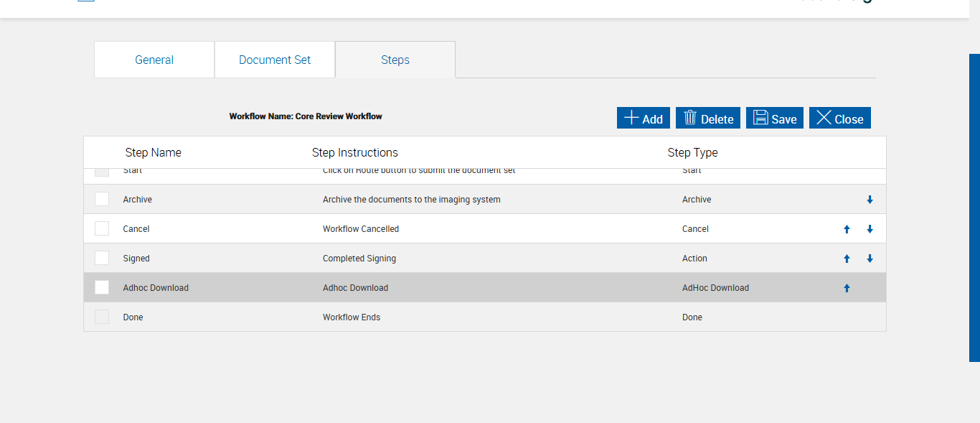Move Signed step down with arrow

click(870, 259)
